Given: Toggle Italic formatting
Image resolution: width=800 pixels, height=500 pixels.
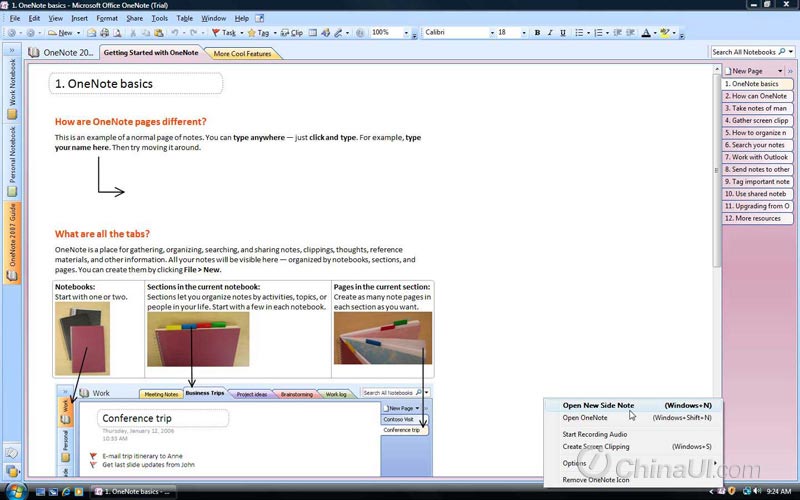Looking at the screenshot, I should point(550,33).
